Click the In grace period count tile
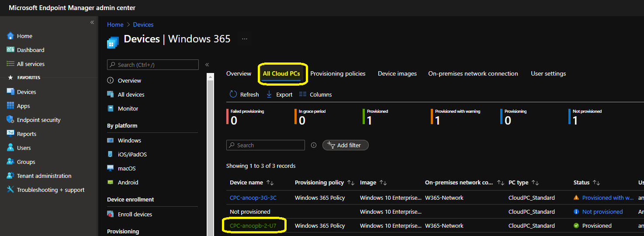 tap(311, 117)
